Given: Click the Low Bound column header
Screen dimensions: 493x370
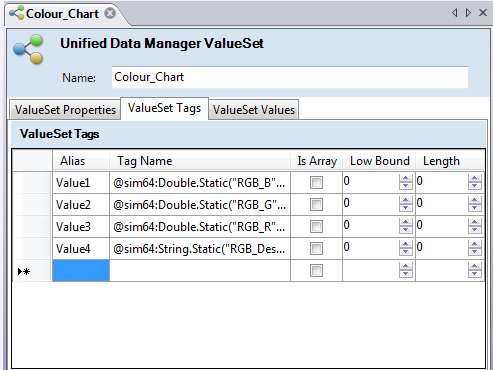Looking at the screenshot, I should tap(379, 161).
